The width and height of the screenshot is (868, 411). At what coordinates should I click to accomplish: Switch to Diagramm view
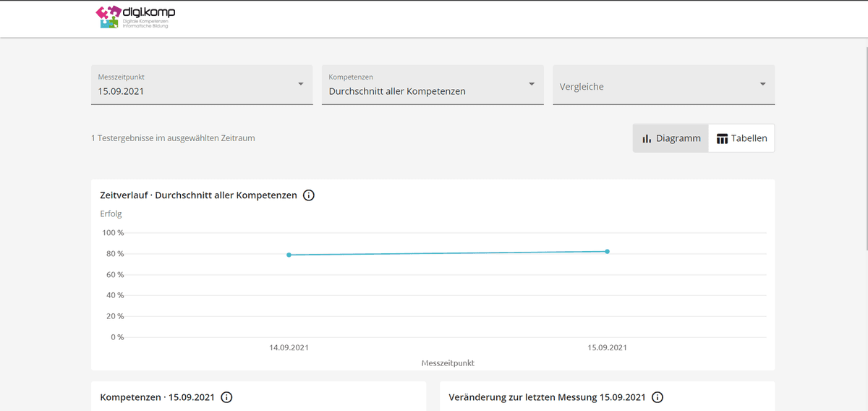[671, 138]
